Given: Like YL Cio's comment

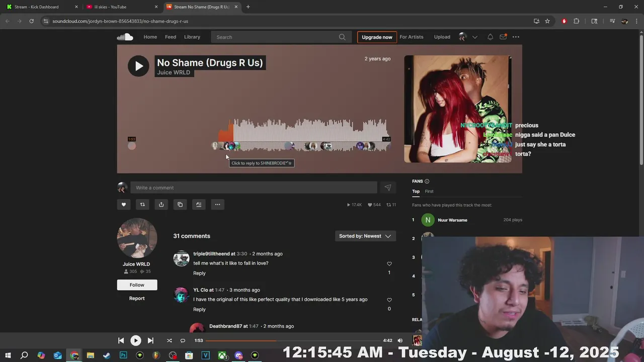Looking at the screenshot, I should [389, 300].
